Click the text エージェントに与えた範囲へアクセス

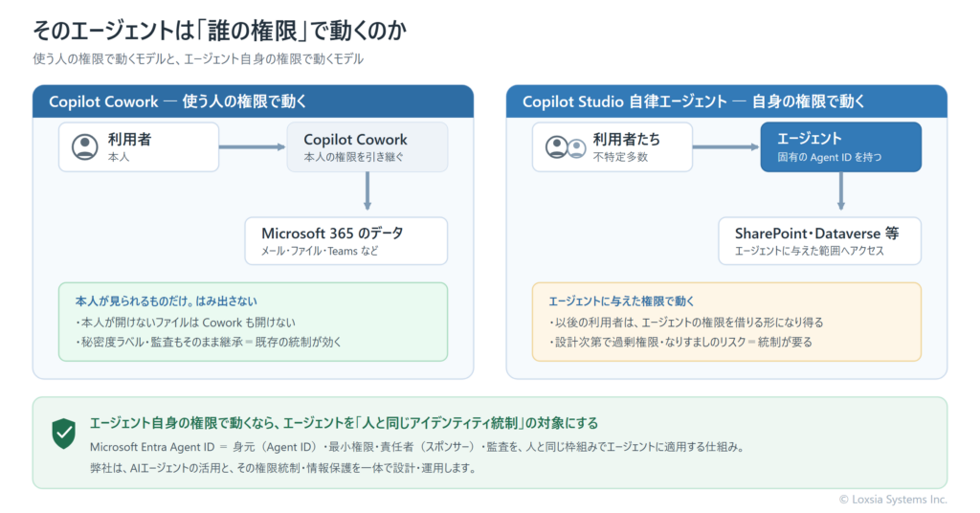[810, 251]
